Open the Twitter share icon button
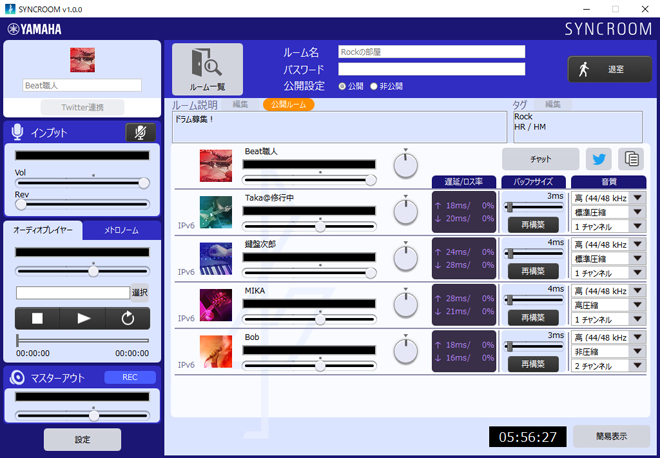The image size is (660, 458). coord(599,158)
